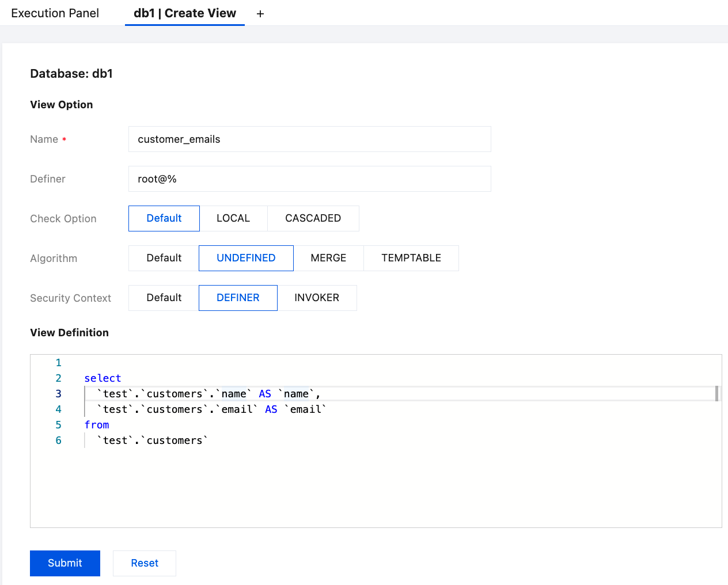Click the View Option heading
Viewport: 728px width, 585px height.
point(62,105)
